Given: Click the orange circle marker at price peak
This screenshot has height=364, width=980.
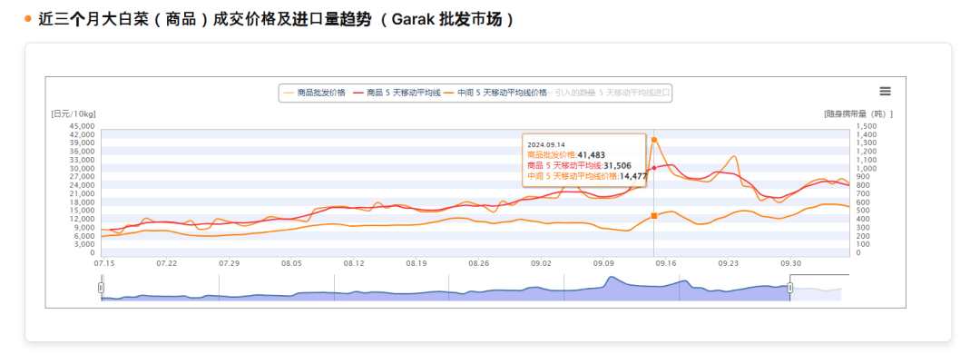Looking at the screenshot, I should tap(654, 140).
